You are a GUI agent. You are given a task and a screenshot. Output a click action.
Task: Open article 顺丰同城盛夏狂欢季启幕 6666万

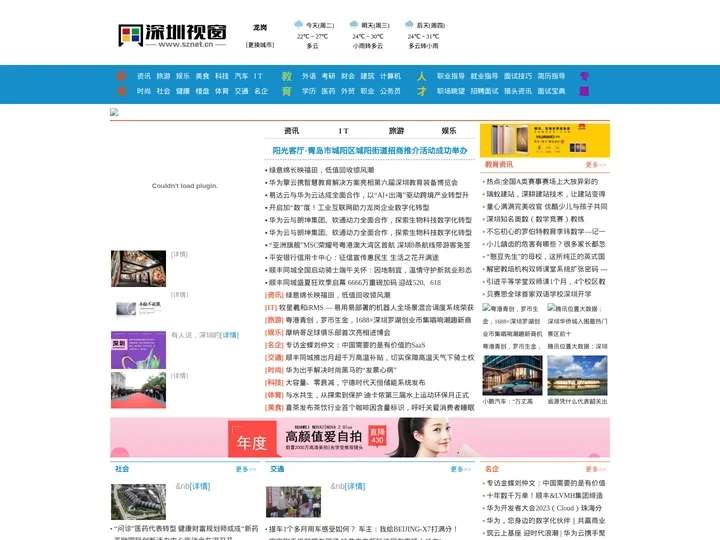[354, 283]
